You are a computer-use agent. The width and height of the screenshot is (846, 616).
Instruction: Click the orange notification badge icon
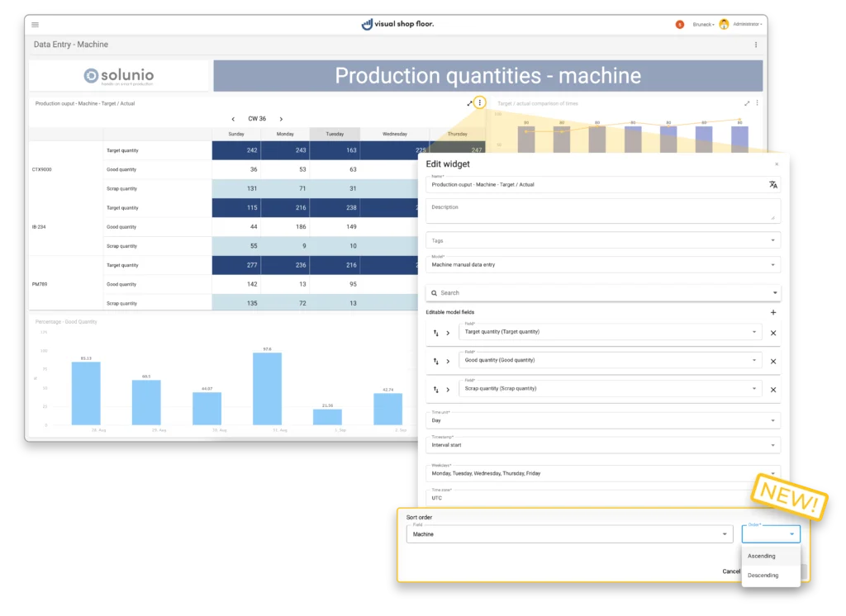pos(680,25)
